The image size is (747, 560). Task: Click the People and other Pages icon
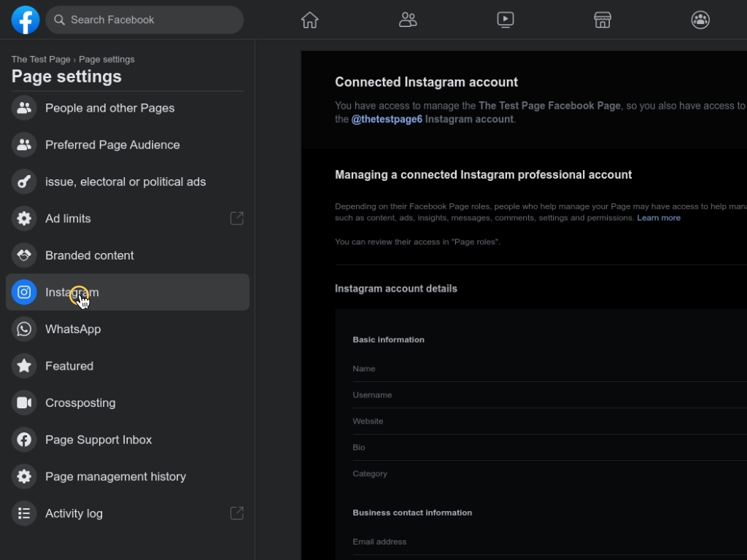click(24, 108)
